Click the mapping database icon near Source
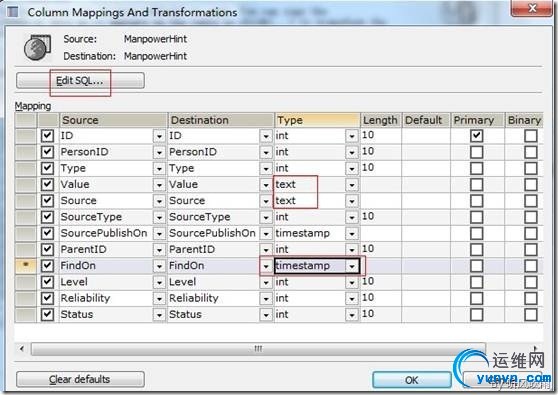This screenshot has height=395, width=558. tap(37, 47)
